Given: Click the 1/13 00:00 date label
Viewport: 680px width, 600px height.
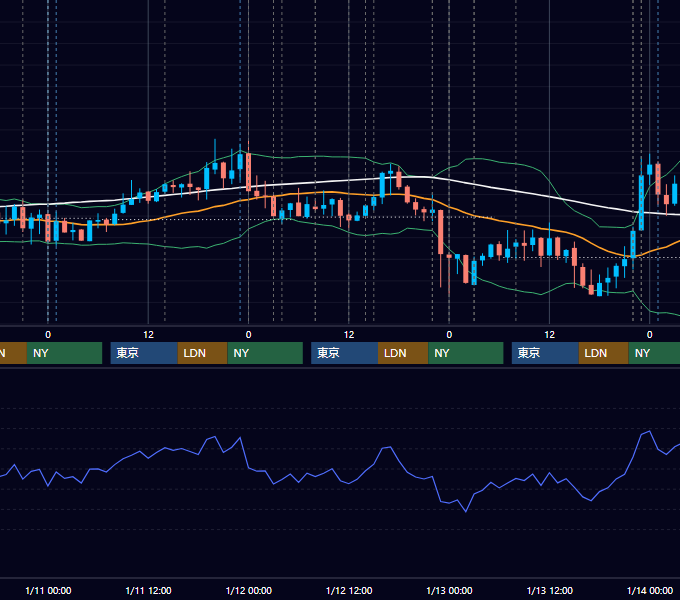Looking at the screenshot, I should 449,590.
